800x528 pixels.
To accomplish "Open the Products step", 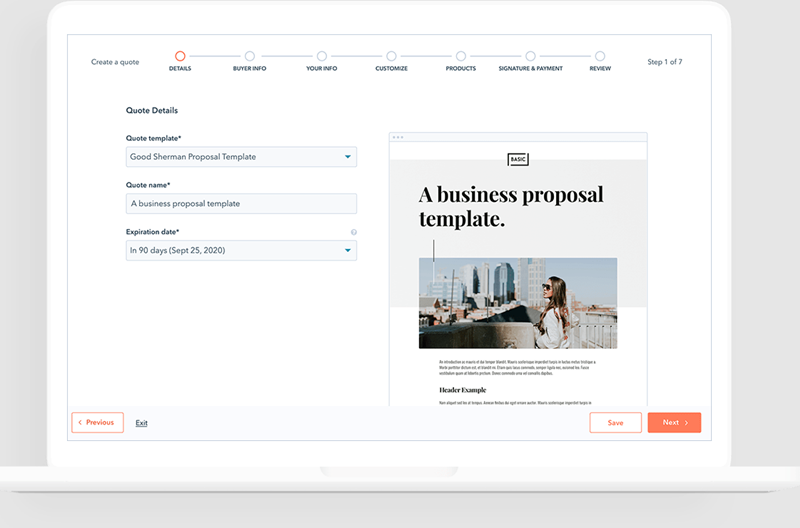I will (x=460, y=56).
